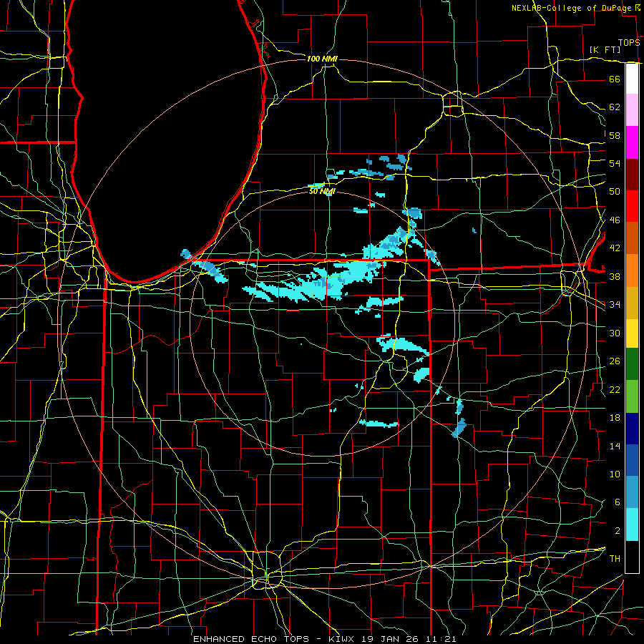644x644 pixels.
Task: Click the legend value '50'
Action: point(615,191)
